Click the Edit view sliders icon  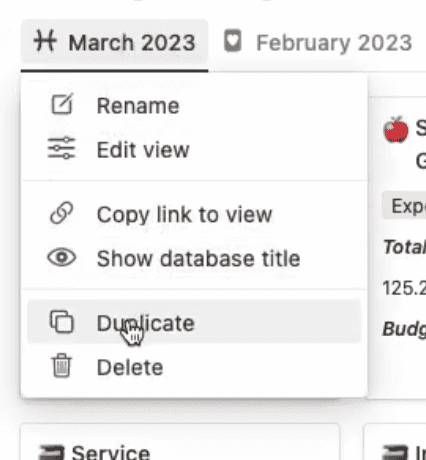point(62,148)
